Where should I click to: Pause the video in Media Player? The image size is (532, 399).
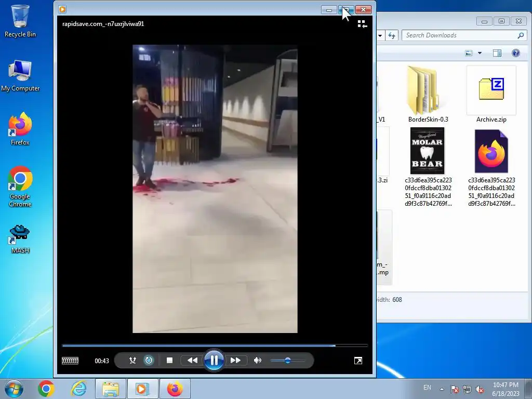[214, 361]
